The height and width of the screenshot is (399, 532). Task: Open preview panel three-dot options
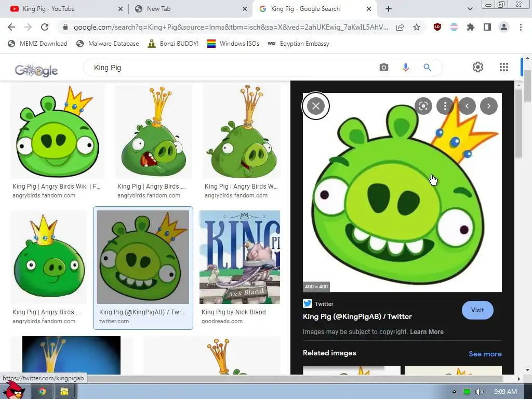click(445, 106)
